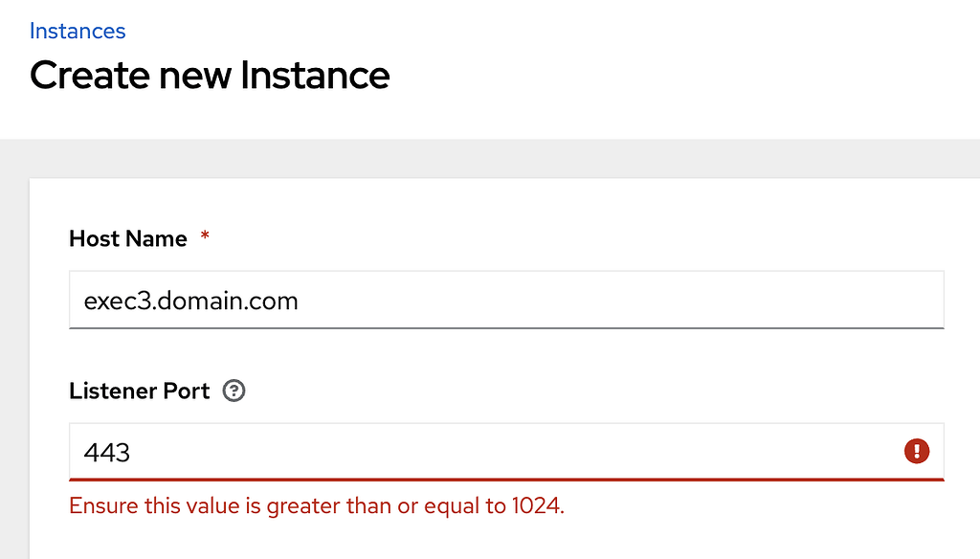Click the Listener Port label text

point(139,391)
